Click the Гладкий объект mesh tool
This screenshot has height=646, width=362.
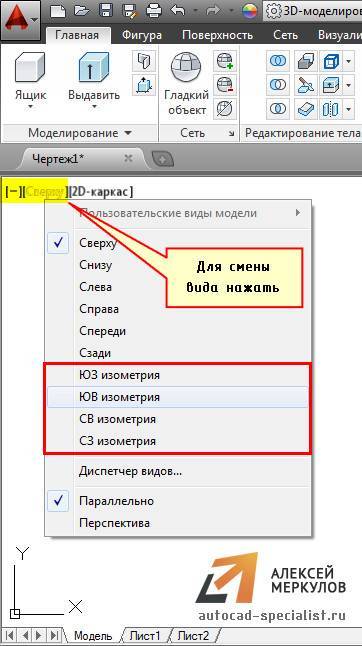(187, 84)
